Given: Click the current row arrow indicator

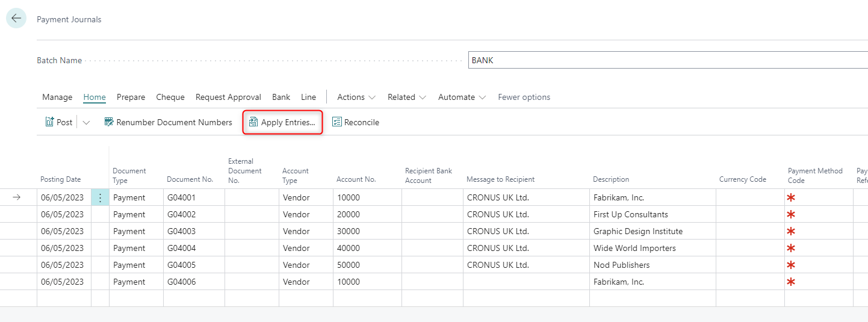Looking at the screenshot, I should [x=17, y=197].
